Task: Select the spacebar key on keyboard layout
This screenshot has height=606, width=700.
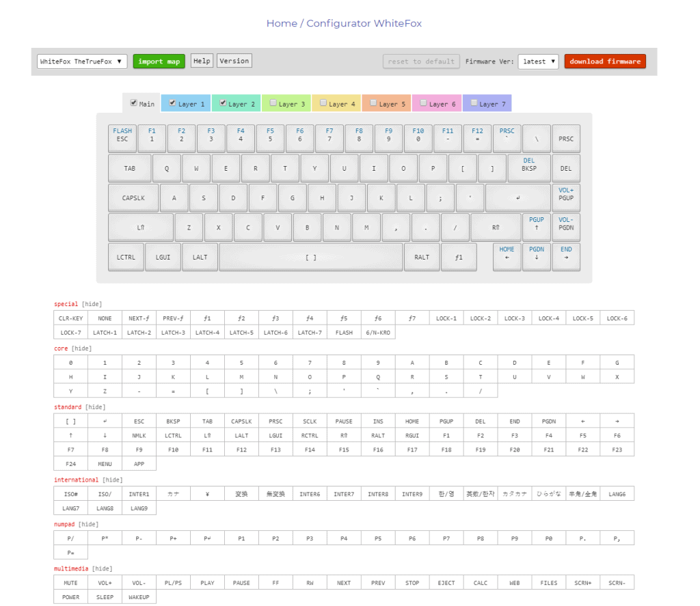Action: pyautogui.click(x=311, y=257)
